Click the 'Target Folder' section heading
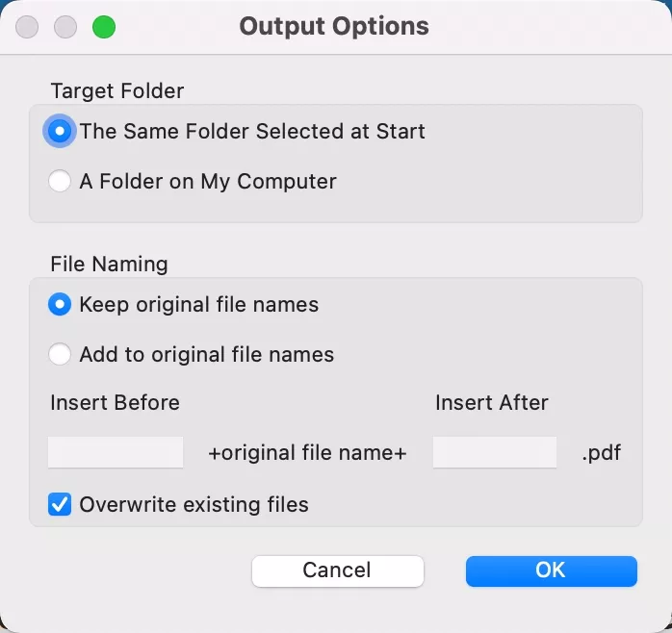This screenshot has height=633, width=672. [116, 91]
